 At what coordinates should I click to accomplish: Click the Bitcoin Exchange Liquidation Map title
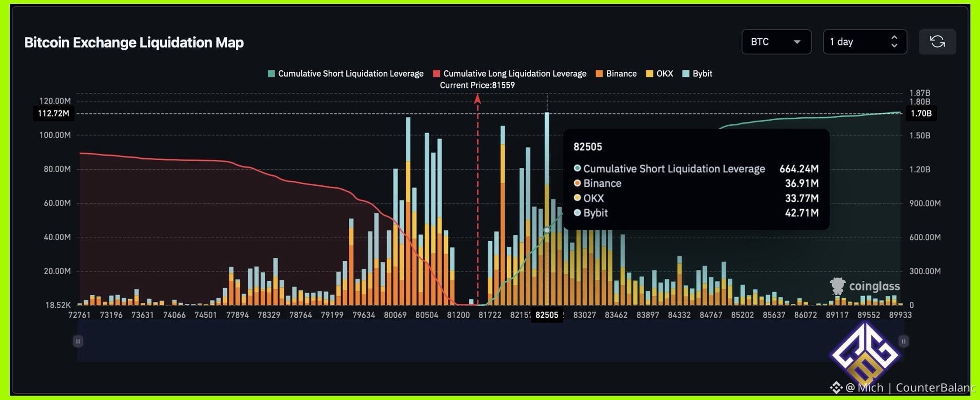[134, 43]
